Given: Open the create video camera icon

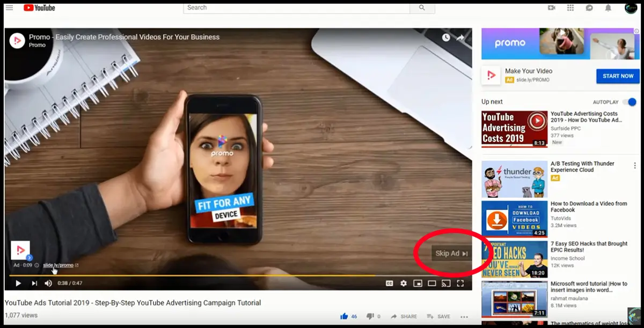Looking at the screenshot, I should 551,8.
